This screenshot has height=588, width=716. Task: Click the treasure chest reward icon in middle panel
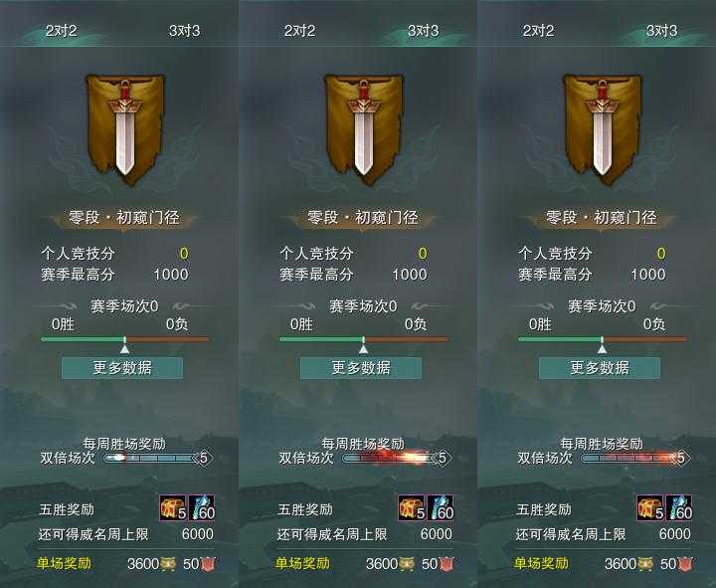tap(412, 507)
